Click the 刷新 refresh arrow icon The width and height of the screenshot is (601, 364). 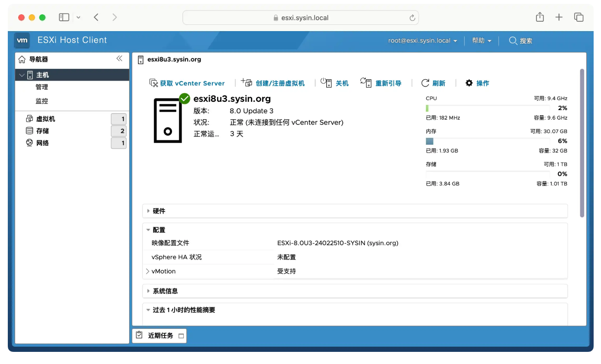[x=426, y=83]
